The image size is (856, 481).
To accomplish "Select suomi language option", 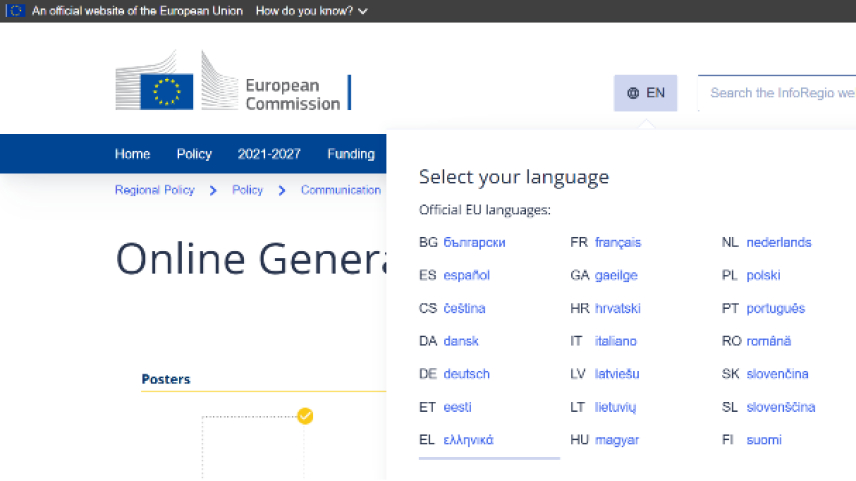I will pos(763,440).
